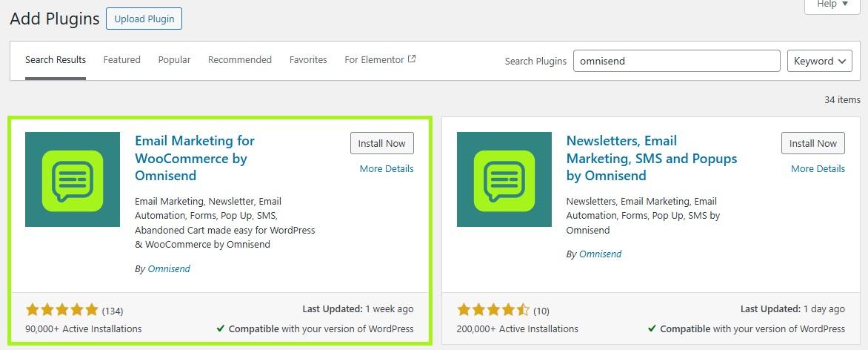Click the Add Plugins page heading
Viewport: 868px width, 350px height.
pos(55,19)
